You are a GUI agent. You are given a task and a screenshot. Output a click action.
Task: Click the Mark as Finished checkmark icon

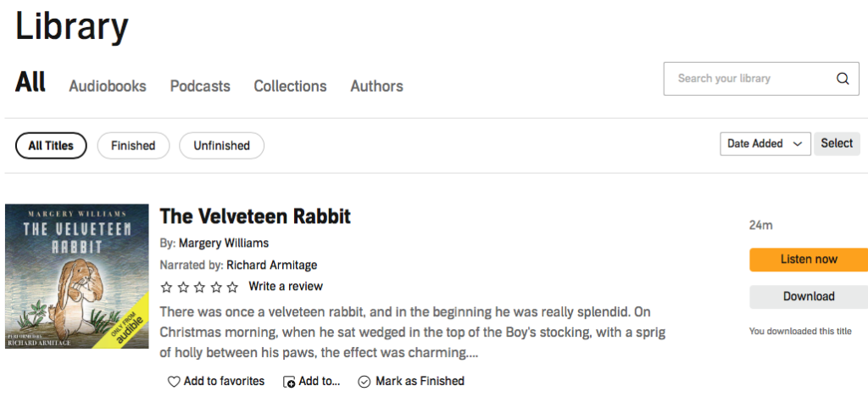364,382
